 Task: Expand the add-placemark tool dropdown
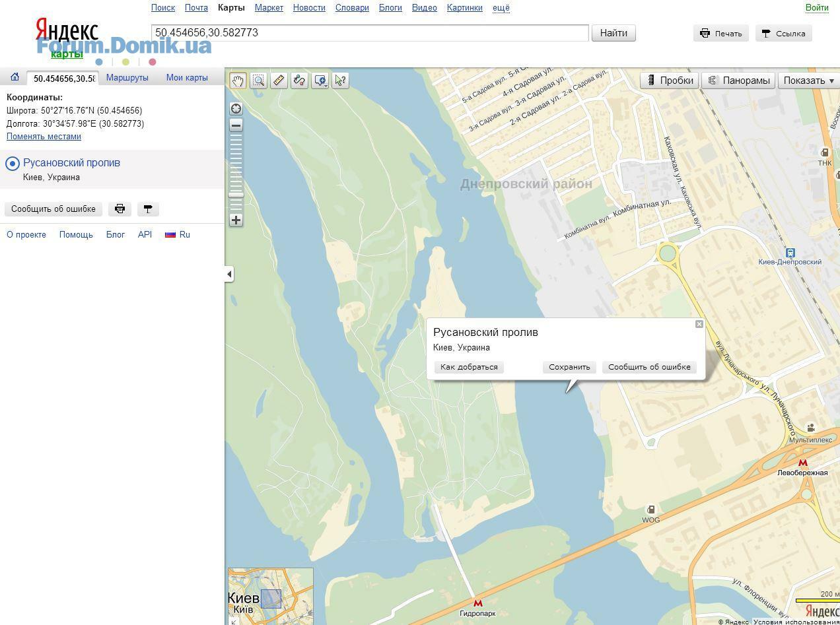[320, 81]
